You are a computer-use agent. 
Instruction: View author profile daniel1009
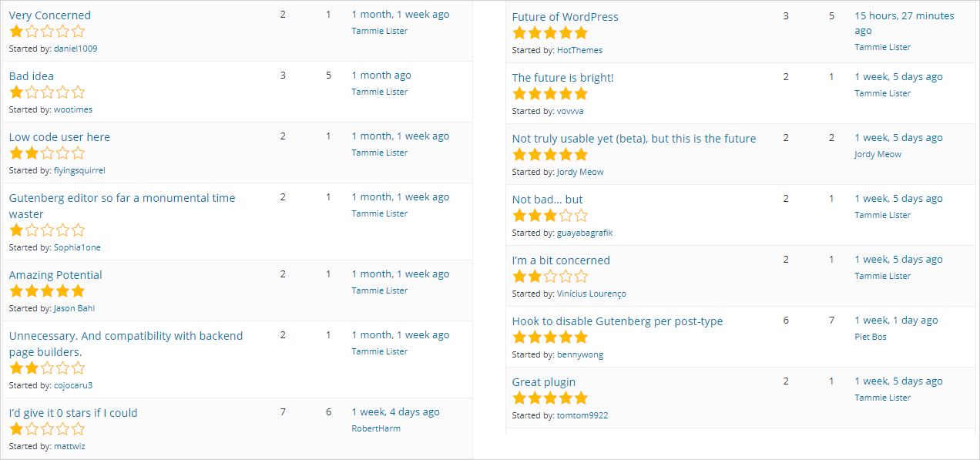click(x=76, y=49)
